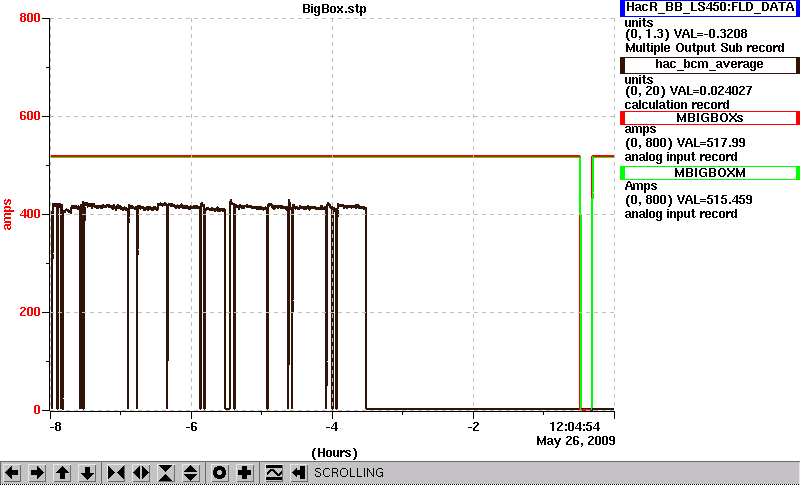The width and height of the screenshot is (800, 485).
Task: Click the -2 x-axis tick label
Action: click(x=473, y=427)
